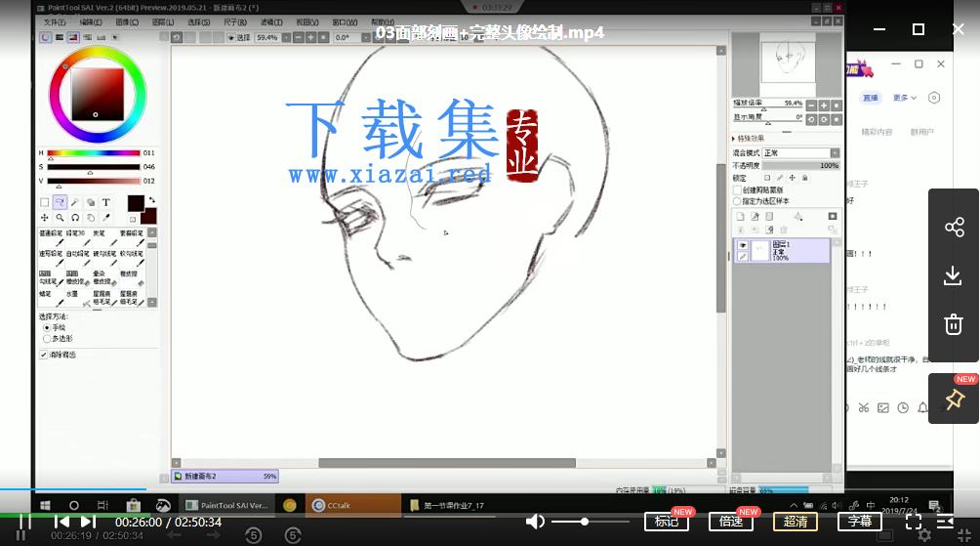Open the 选择(S) menu
The image size is (980, 546).
click(199, 21)
